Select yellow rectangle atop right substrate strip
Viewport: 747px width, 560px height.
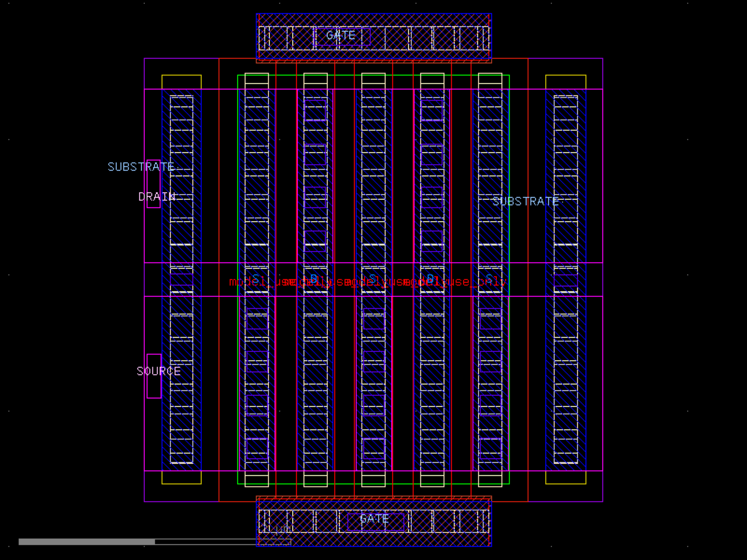[565, 82]
